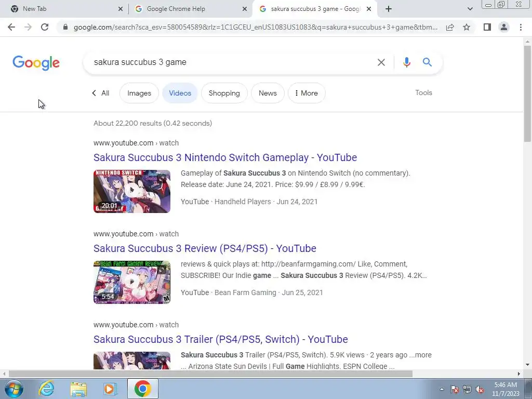Viewport: 532px width, 399px height.
Task: Click the page's vertical scrollbar thumb
Action: click(x=527, y=94)
